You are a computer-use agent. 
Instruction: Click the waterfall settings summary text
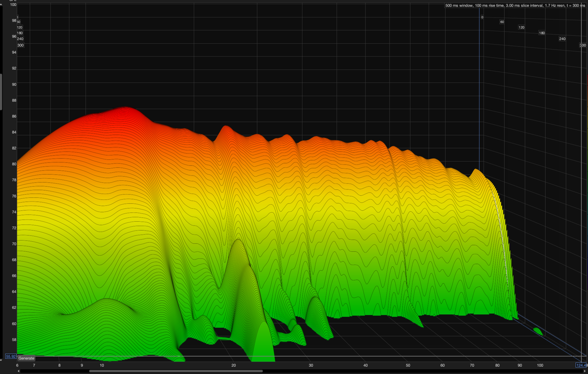[x=515, y=6]
